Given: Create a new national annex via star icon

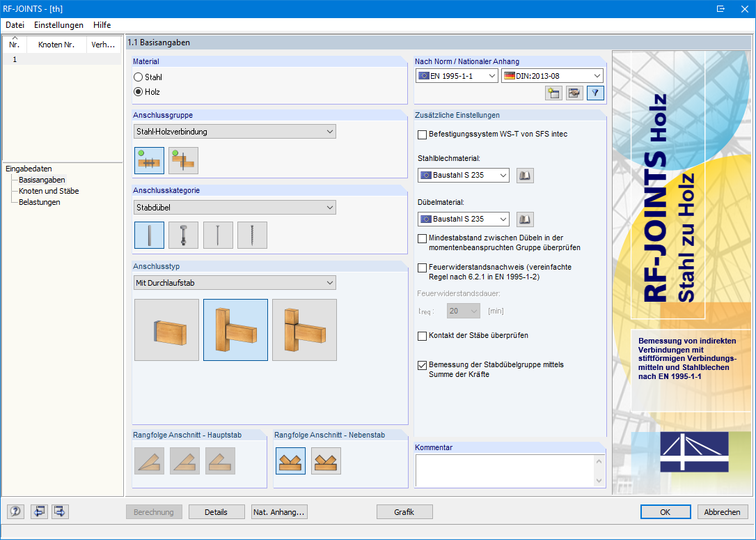Looking at the screenshot, I should click(553, 93).
